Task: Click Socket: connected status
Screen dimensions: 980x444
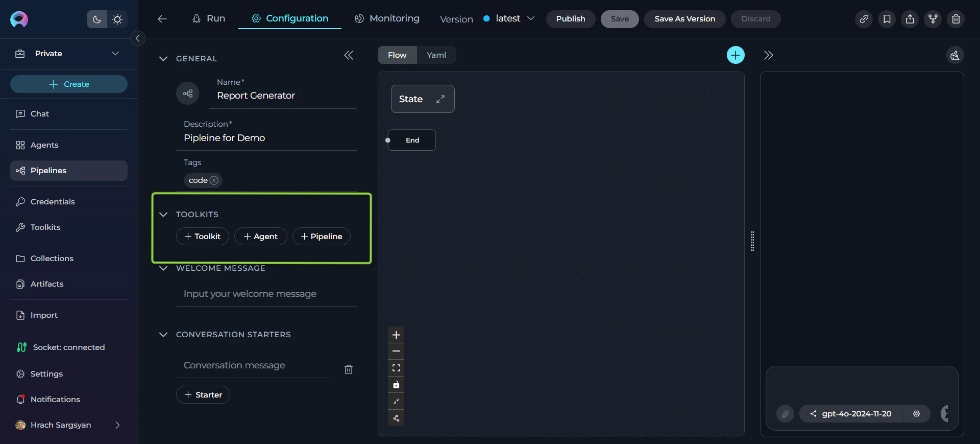Action: (x=61, y=347)
